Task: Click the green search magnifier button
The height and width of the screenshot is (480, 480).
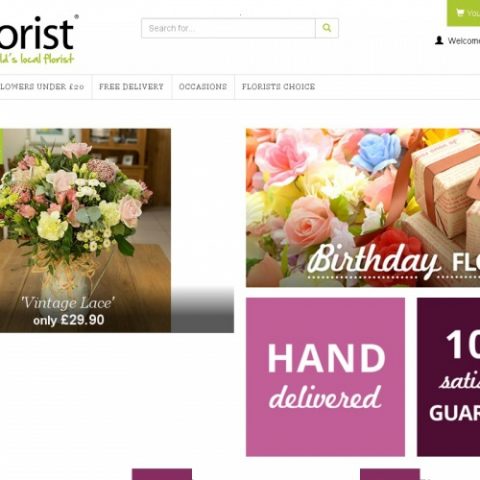Action: pos(327,28)
